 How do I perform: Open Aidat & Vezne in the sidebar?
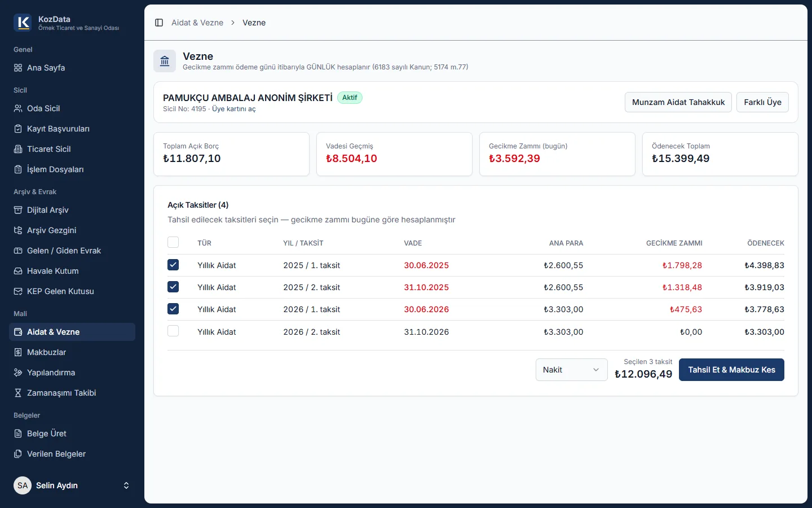72,332
